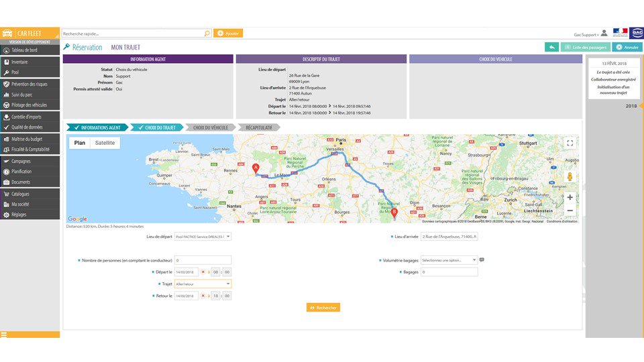Image resolution: width=644 pixels, height=362 pixels.
Task: Click the GAC logo
Action: click(x=637, y=33)
